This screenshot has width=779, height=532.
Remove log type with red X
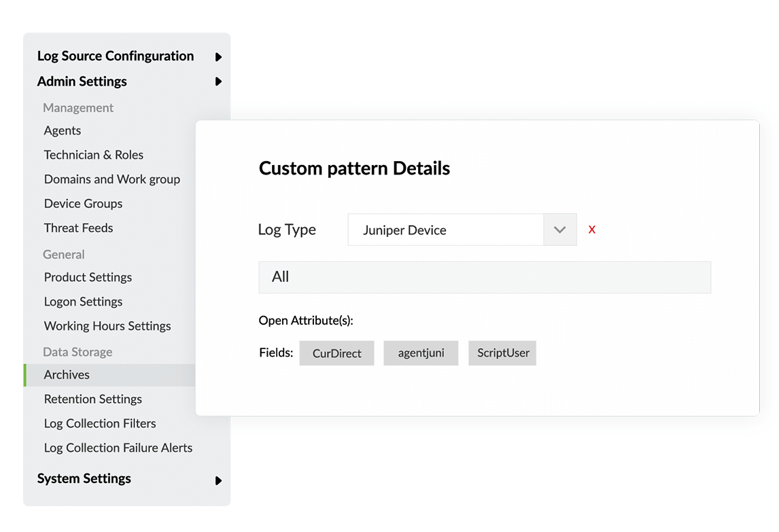(592, 230)
